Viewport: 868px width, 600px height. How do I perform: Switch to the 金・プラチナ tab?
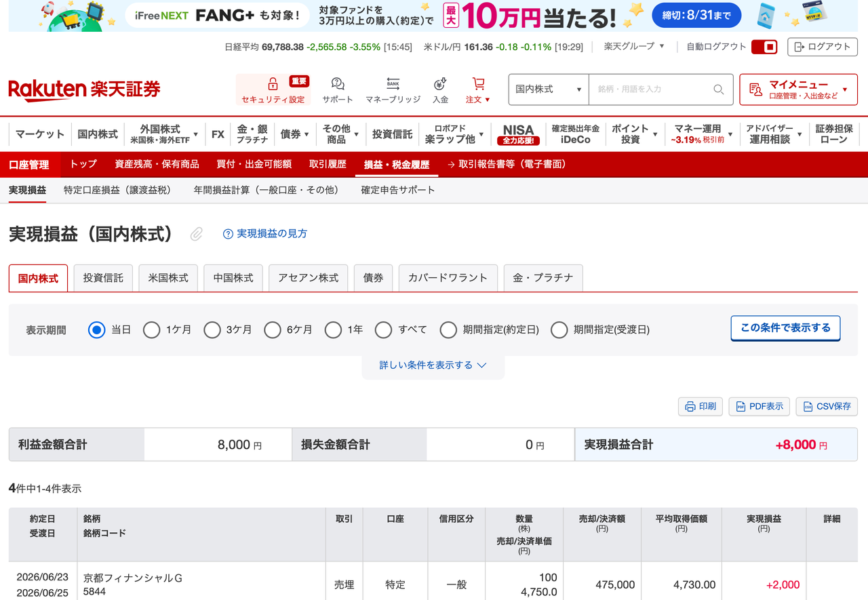pos(543,278)
